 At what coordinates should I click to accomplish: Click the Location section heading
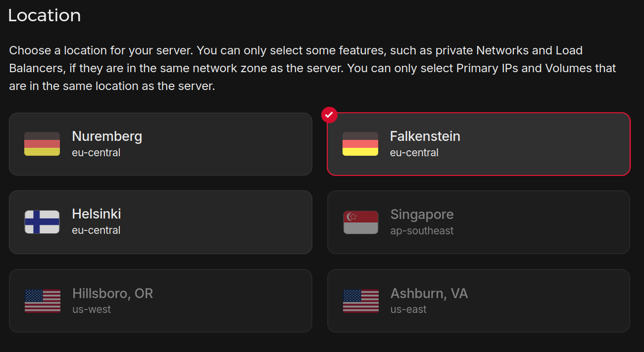point(45,15)
